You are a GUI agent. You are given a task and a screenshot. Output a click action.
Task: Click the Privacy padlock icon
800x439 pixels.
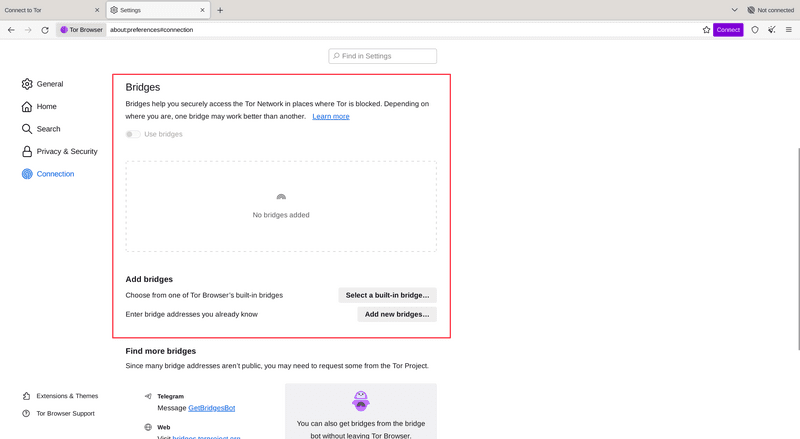(27, 151)
